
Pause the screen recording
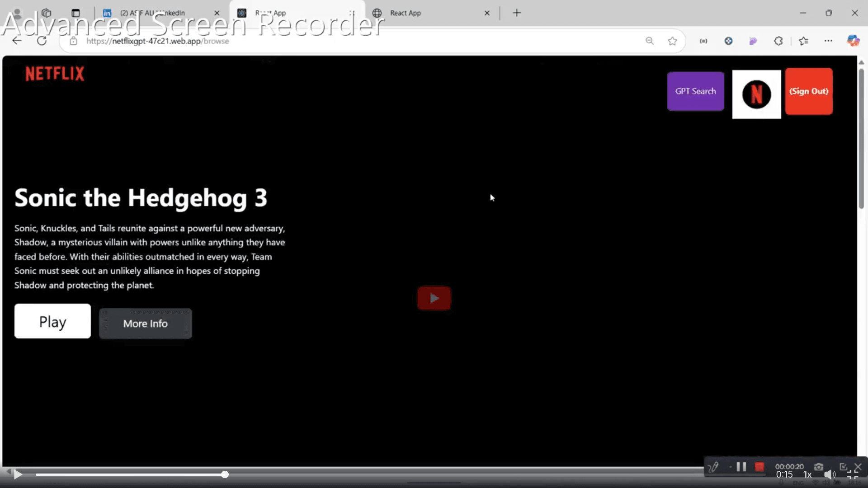[741, 467]
